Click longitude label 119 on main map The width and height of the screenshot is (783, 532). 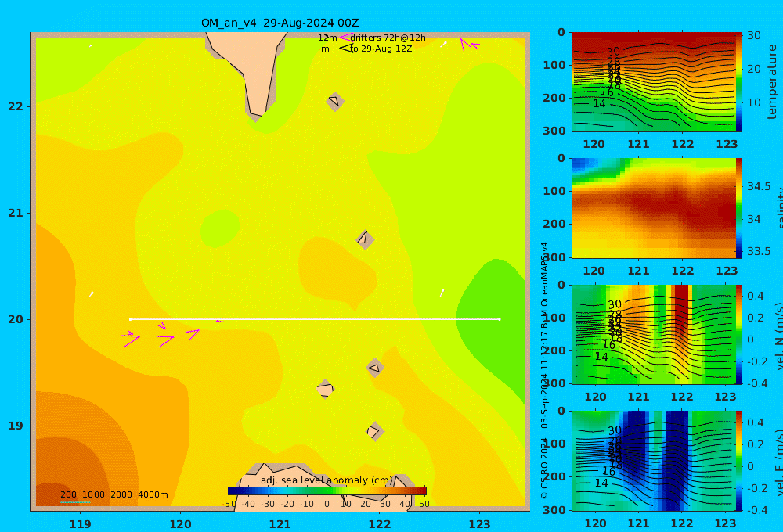coord(81,524)
